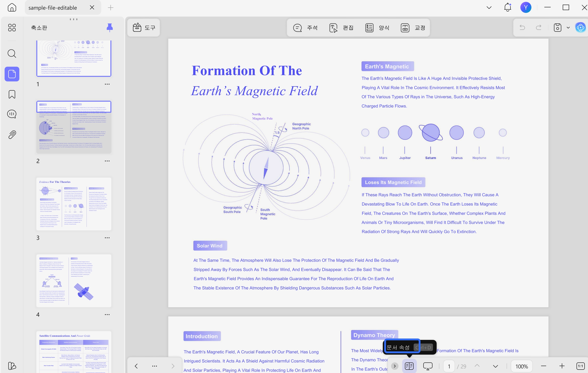Open the bookmarks panel icon
The height and width of the screenshot is (373, 588).
12,94
